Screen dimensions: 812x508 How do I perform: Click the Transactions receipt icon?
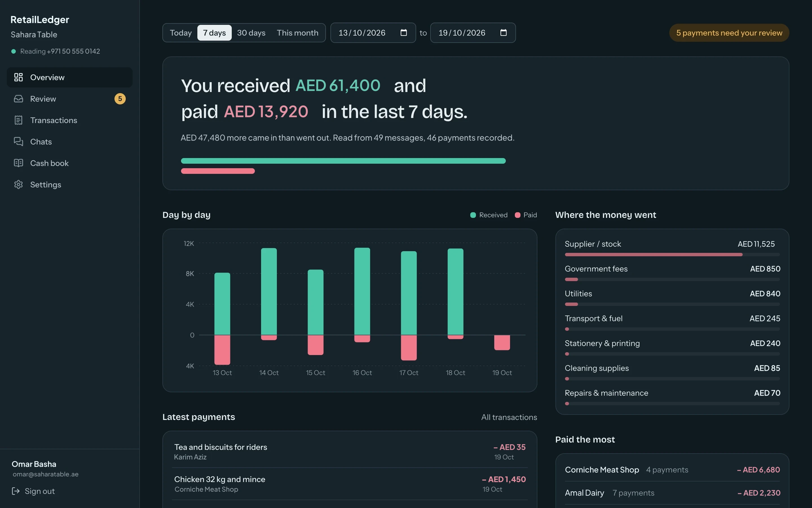pyautogui.click(x=18, y=120)
